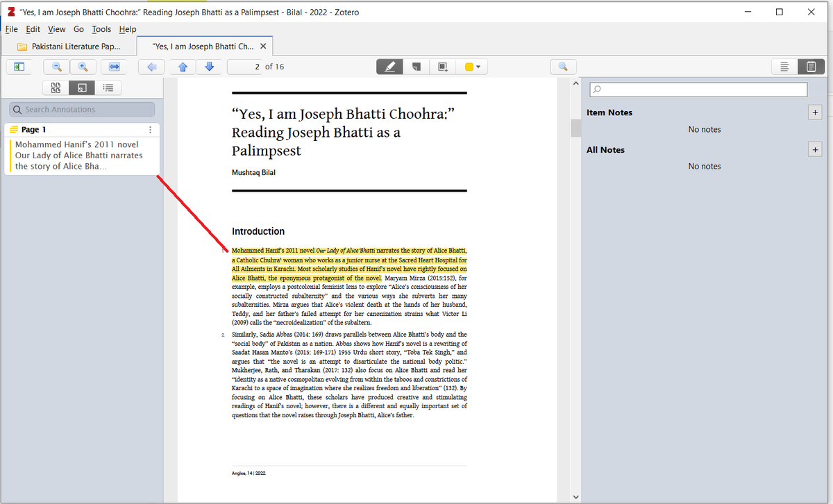This screenshot has width=833, height=504.
Task: Click the Introduction heading in the PDF
Action: [x=258, y=231]
